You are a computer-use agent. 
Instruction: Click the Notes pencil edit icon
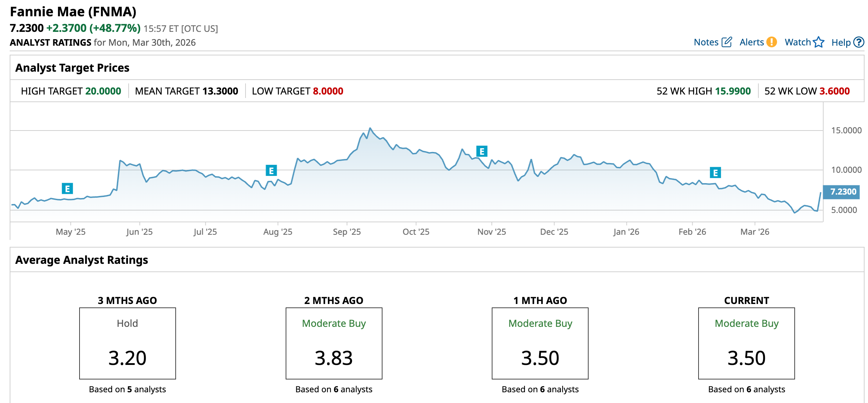(727, 42)
